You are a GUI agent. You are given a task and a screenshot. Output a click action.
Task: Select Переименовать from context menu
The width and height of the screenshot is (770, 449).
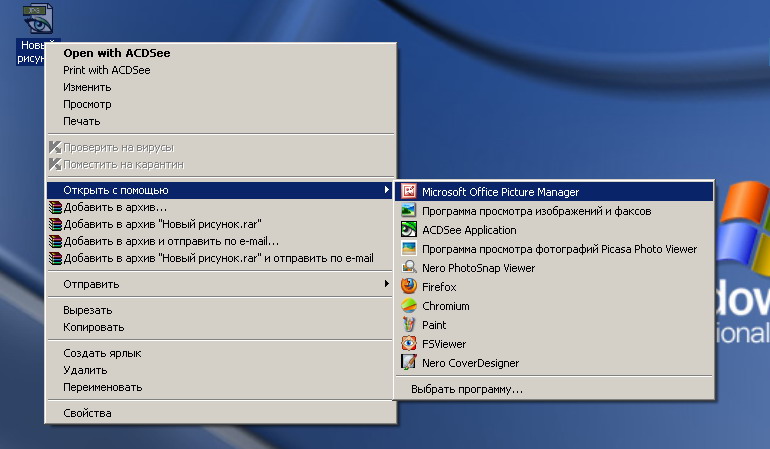click(220, 387)
